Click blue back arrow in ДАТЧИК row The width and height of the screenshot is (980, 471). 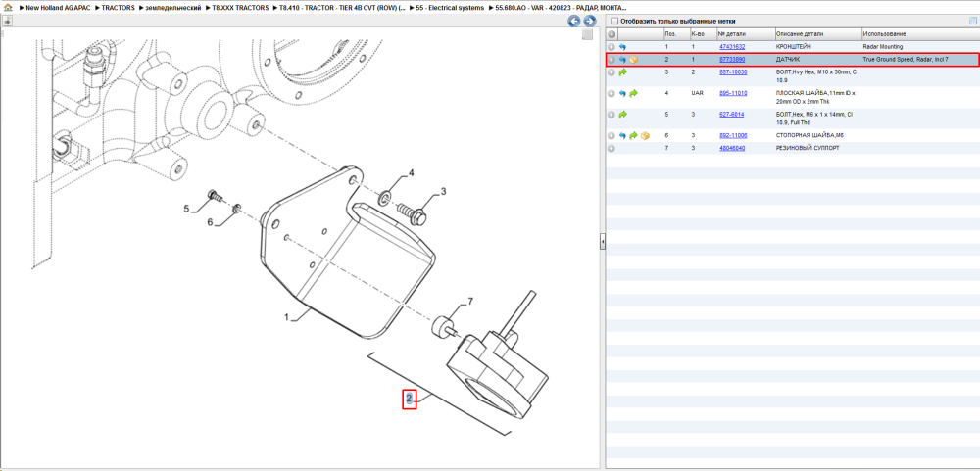pyautogui.click(x=622, y=60)
